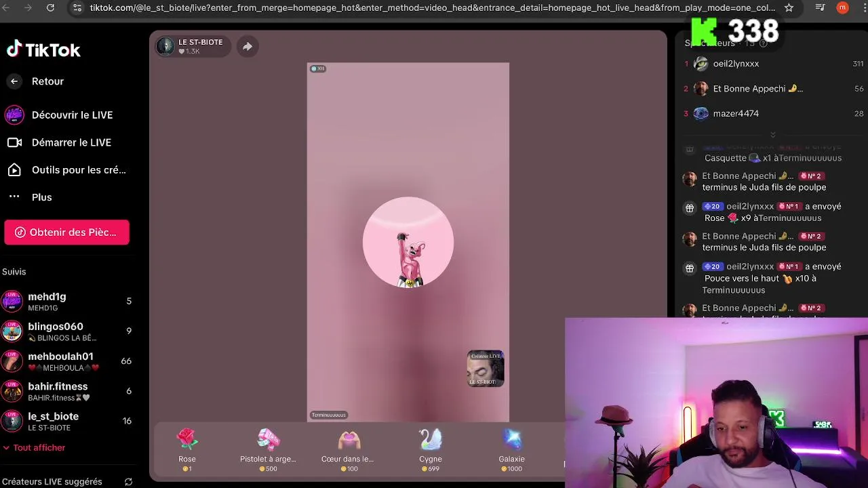Send a Rose gift
This screenshot has width=868, height=488.
pos(187,450)
